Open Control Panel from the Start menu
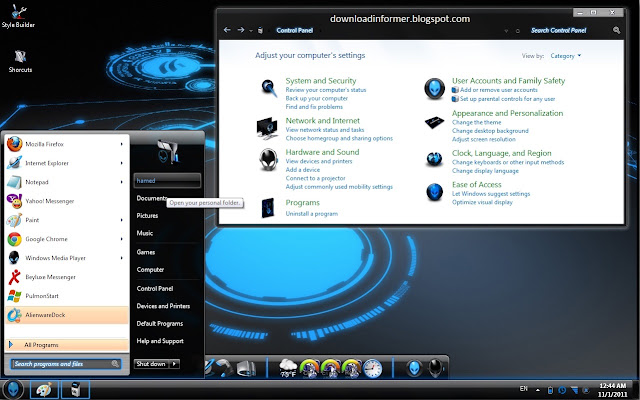 (155, 288)
